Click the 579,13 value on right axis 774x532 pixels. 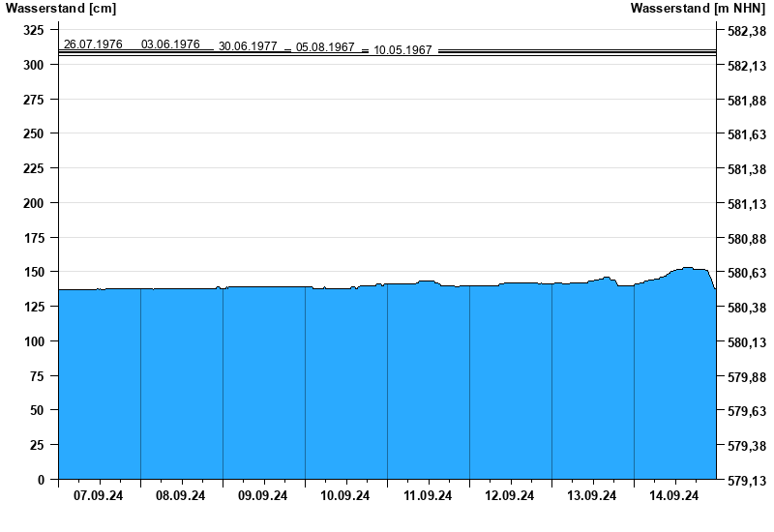click(746, 480)
